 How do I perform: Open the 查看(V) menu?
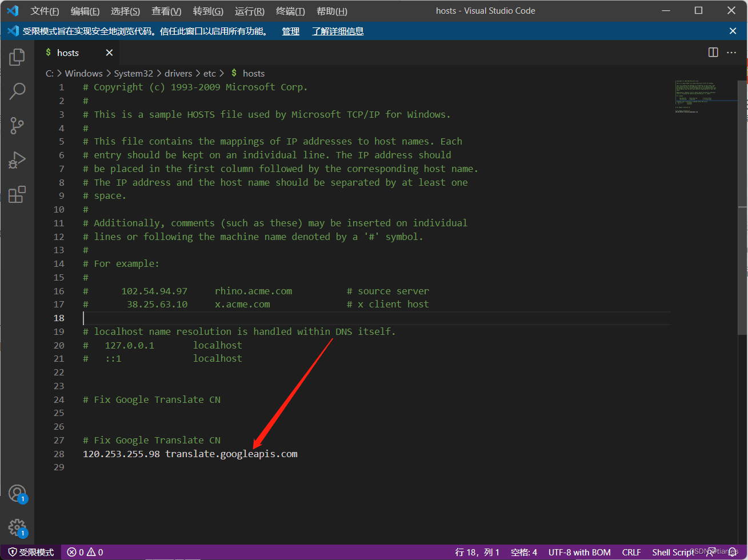point(166,11)
